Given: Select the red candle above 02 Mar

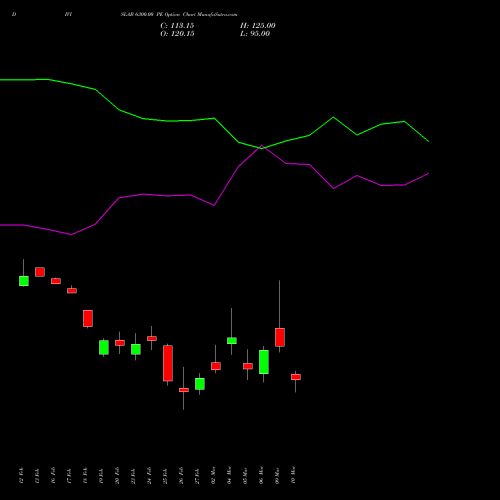Looking at the screenshot, I should (216, 366).
